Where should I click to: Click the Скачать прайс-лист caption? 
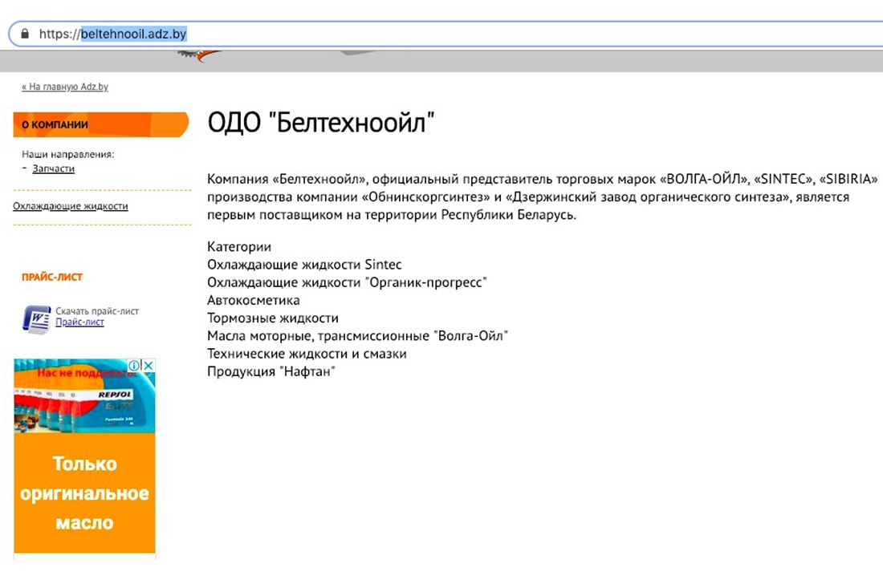pos(97,311)
